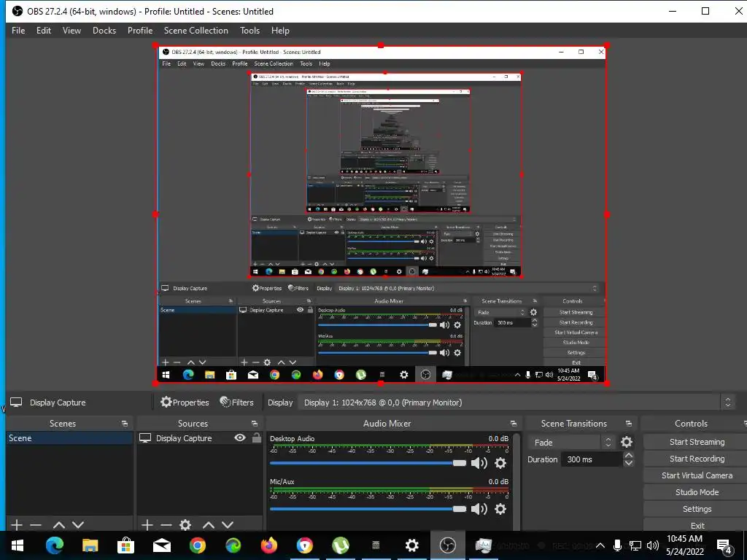Toggle Display Capture visibility eye
Viewport: 747px width, 560px height.
240,437
